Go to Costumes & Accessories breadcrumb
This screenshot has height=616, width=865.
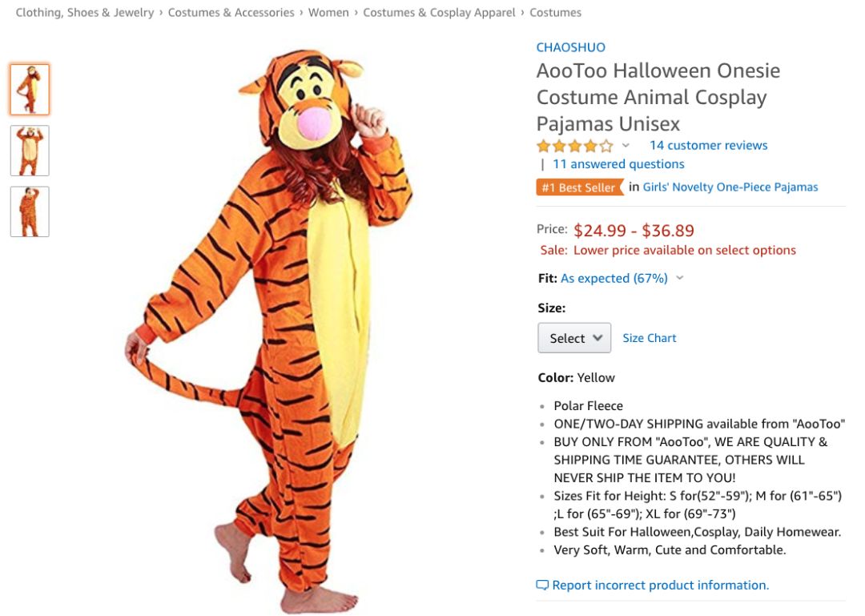coord(231,13)
